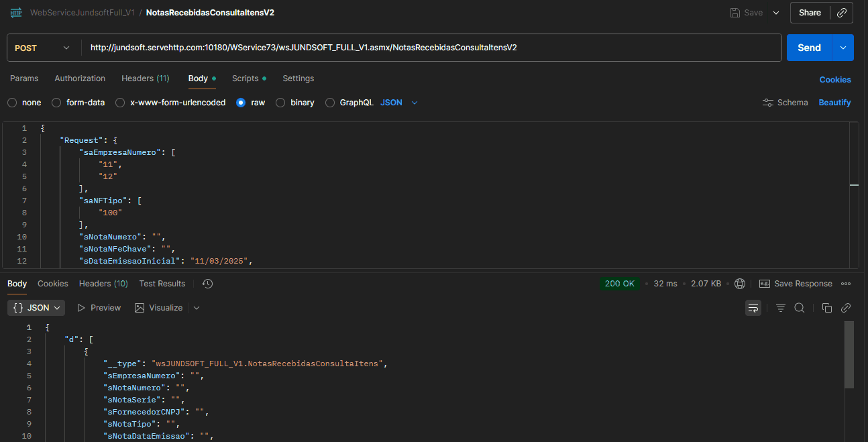Image resolution: width=868 pixels, height=442 pixels.
Task: Expand the arrow next to the Send button
Action: pos(843,48)
